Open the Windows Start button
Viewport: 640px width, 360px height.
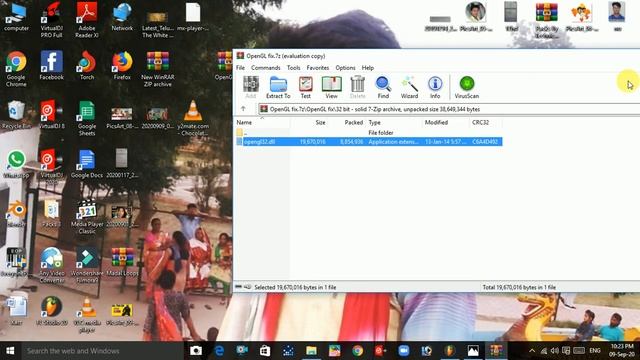pyautogui.click(x=10, y=351)
